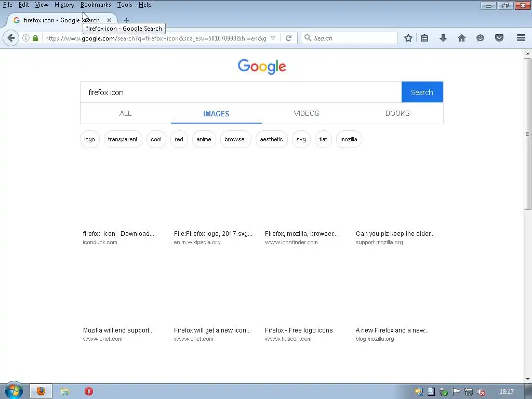Screen dimensions: 532x399
Task: Click the address bar URL
Action: (156, 38)
